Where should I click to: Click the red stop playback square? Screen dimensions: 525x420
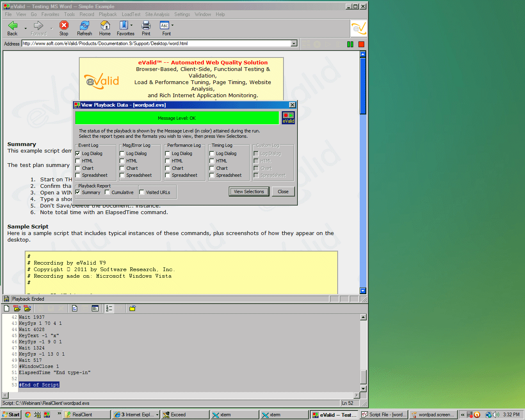coord(361,44)
